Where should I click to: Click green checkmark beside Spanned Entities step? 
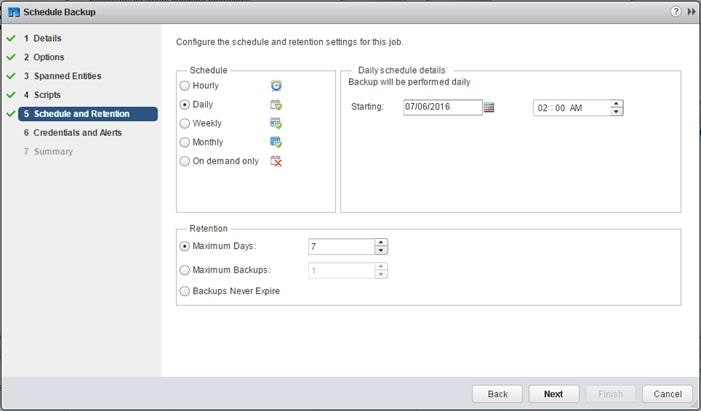click(11, 76)
